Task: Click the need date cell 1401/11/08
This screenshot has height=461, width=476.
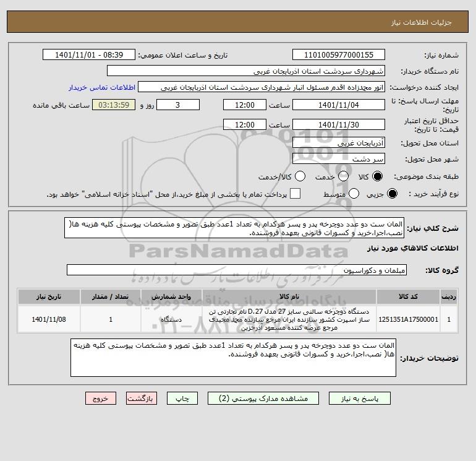Action: [49, 319]
